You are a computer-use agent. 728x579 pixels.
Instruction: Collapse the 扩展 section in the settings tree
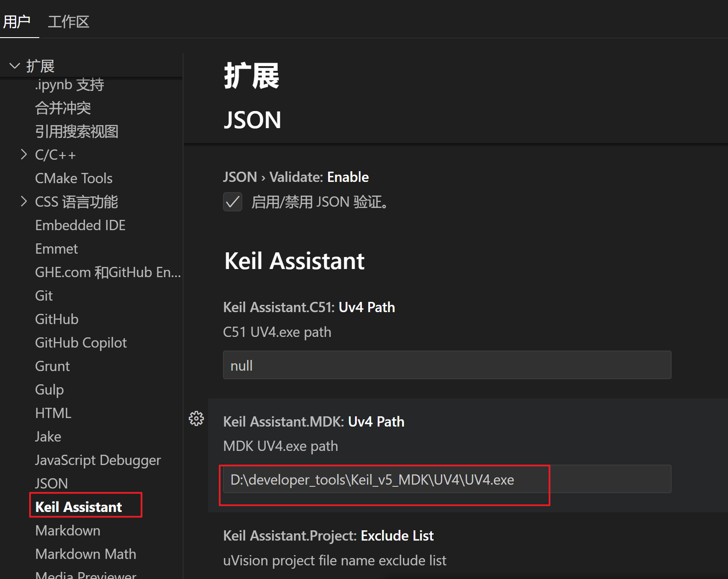pos(15,66)
